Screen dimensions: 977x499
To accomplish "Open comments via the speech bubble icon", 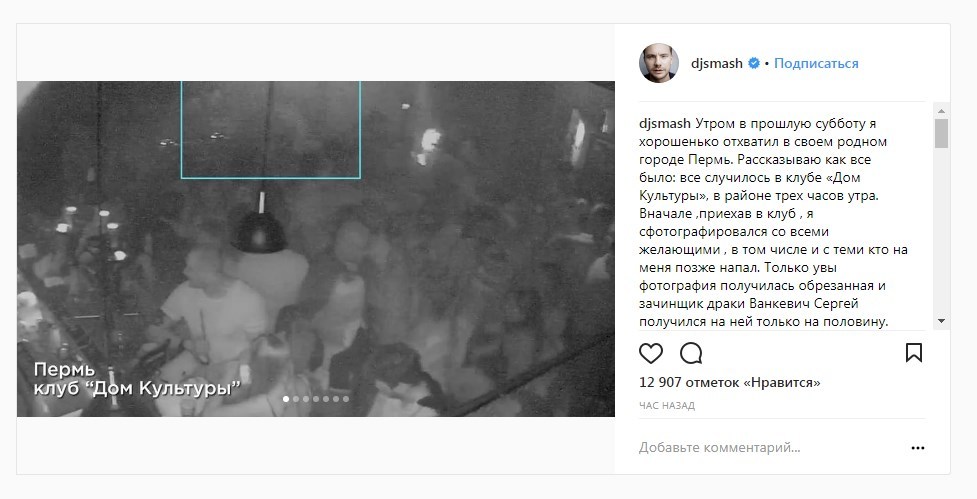I will click(691, 353).
